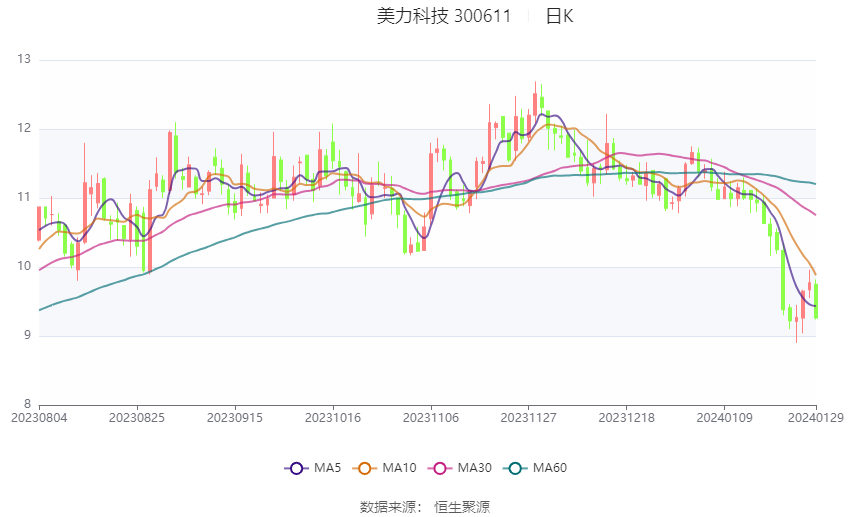Click the 20231106 x-axis date label
The image size is (850, 517).
(431, 418)
